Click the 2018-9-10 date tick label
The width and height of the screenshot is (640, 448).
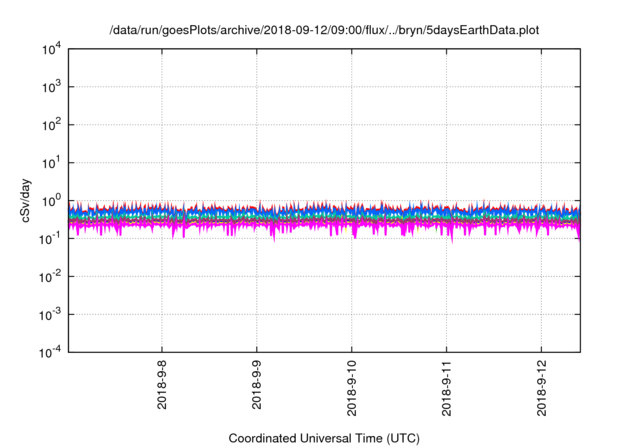pyautogui.click(x=351, y=388)
